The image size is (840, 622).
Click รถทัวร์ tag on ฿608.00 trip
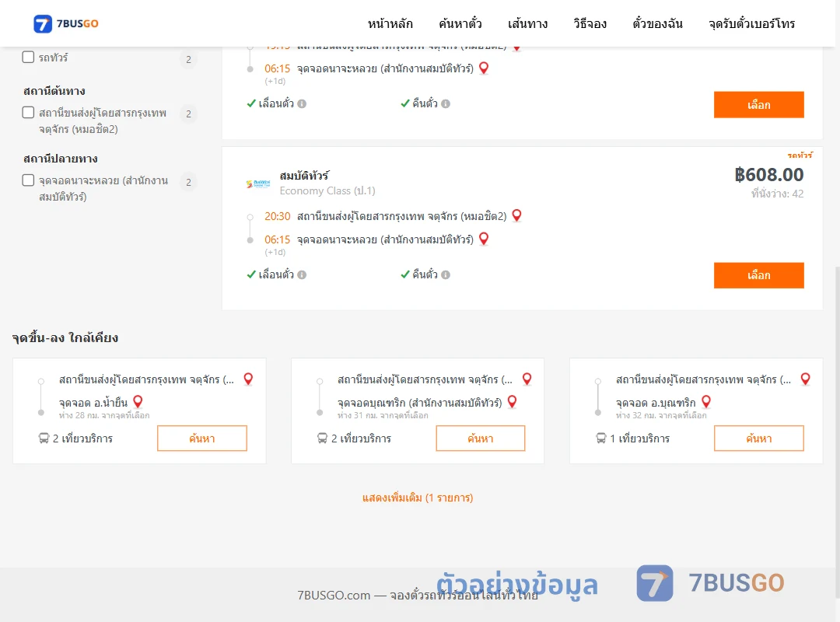[x=800, y=155]
